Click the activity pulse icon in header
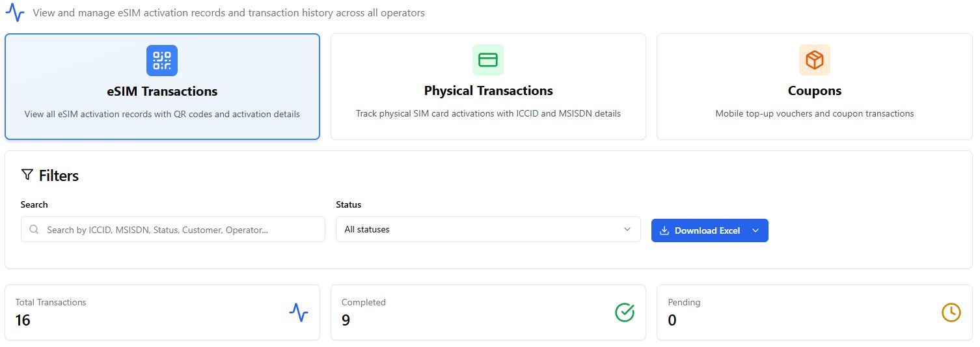 pyautogui.click(x=14, y=13)
